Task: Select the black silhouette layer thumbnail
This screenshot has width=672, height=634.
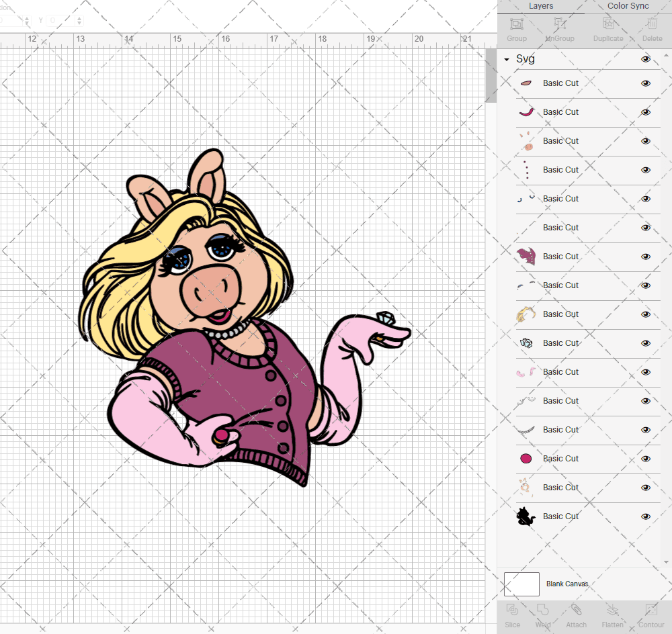Action: pyautogui.click(x=526, y=516)
